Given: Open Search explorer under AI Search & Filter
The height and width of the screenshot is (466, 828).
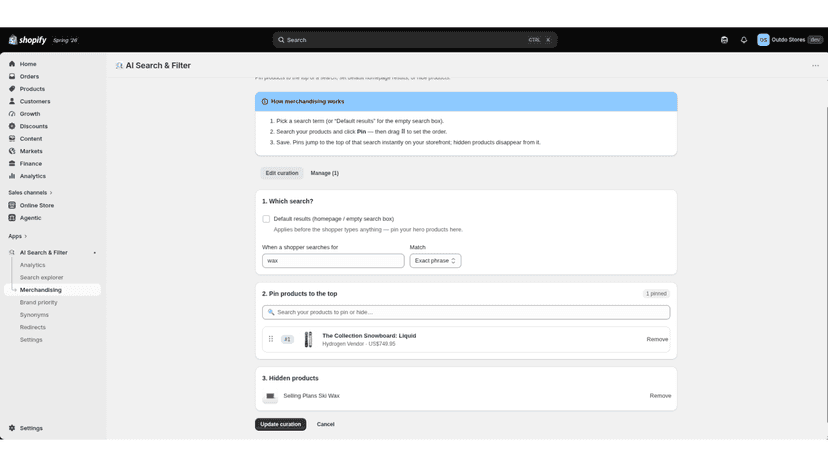Looking at the screenshot, I should pos(41,277).
